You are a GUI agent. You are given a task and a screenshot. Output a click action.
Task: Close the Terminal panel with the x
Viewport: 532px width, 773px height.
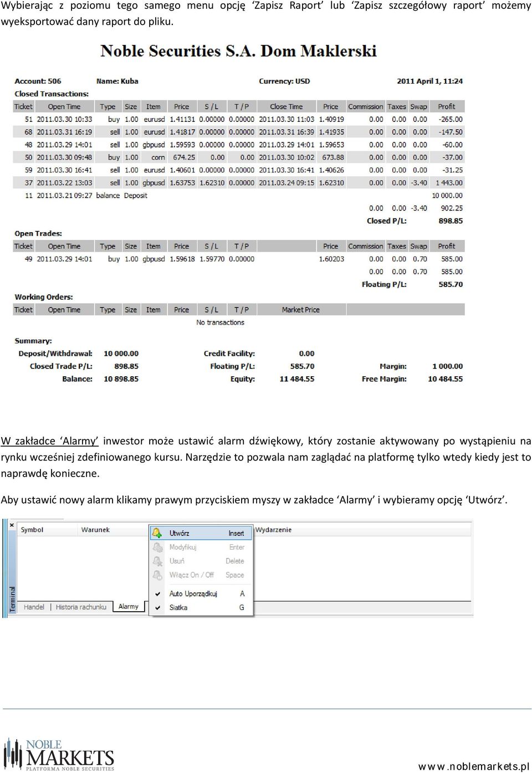tap(12, 525)
